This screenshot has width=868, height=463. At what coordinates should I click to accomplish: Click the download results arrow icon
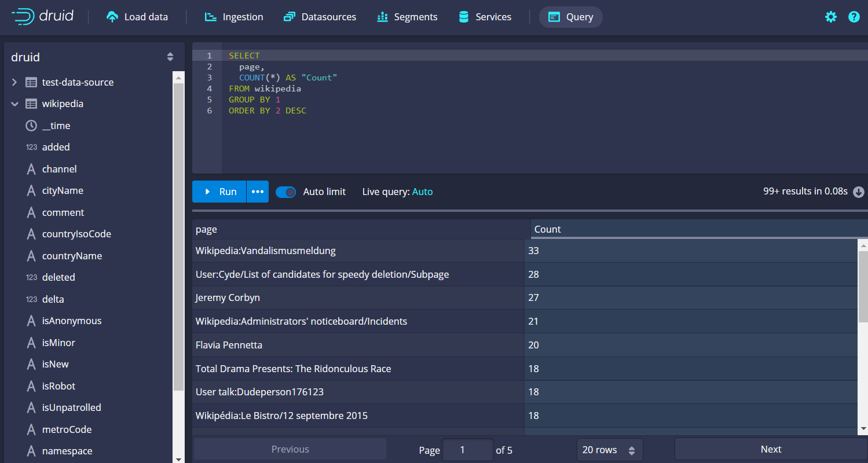pyautogui.click(x=859, y=192)
